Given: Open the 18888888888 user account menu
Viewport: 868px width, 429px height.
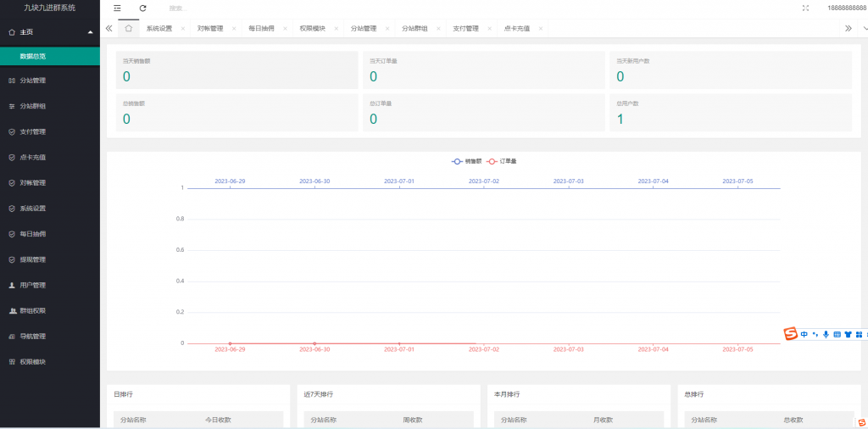Looking at the screenshot, I should click(x=847, y=8).
